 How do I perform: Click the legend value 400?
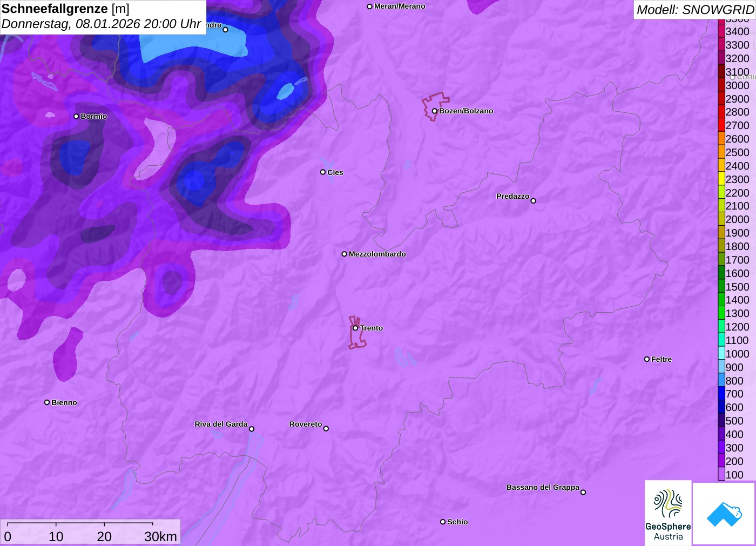click(x=734, y=434)
